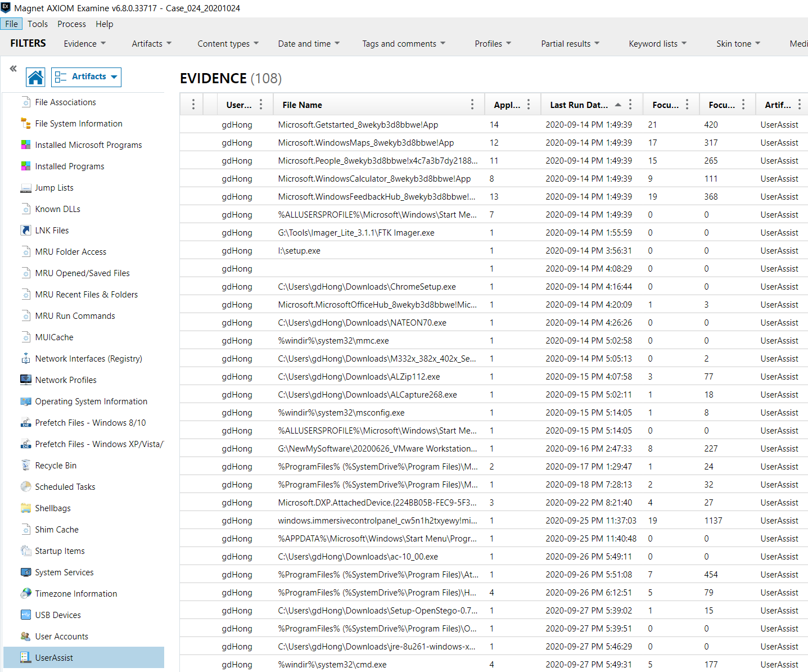Open User column options menu

click(x=261, y=105)
